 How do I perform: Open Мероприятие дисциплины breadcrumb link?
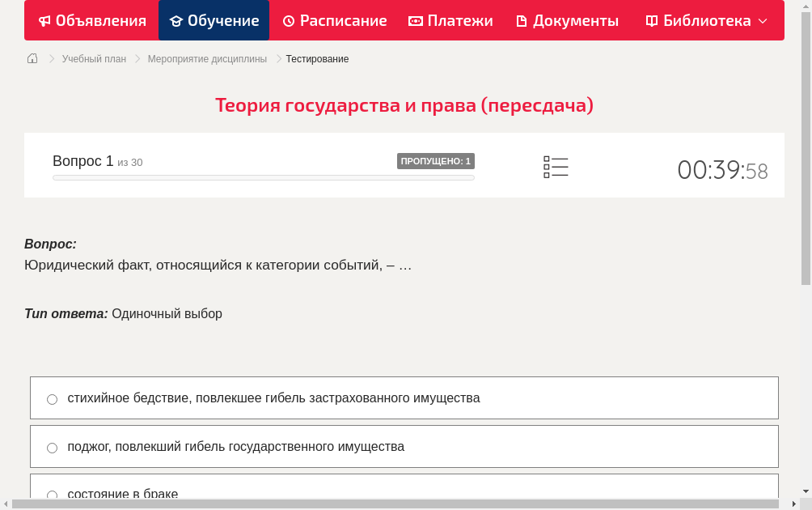[208, 59]
